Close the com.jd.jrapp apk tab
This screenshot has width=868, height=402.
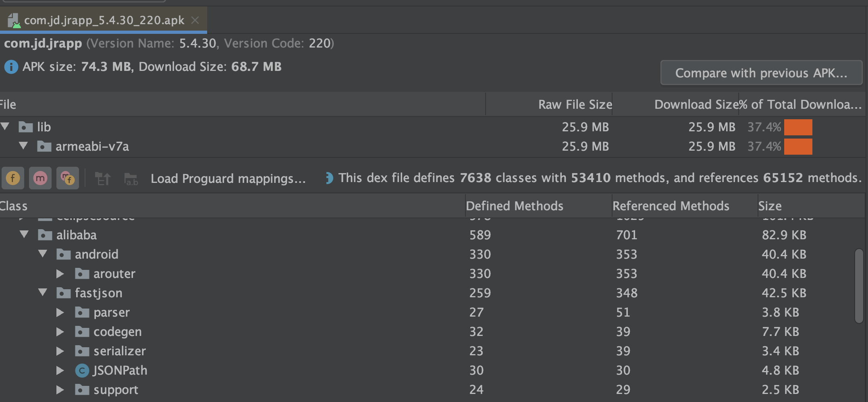point(195,20)
